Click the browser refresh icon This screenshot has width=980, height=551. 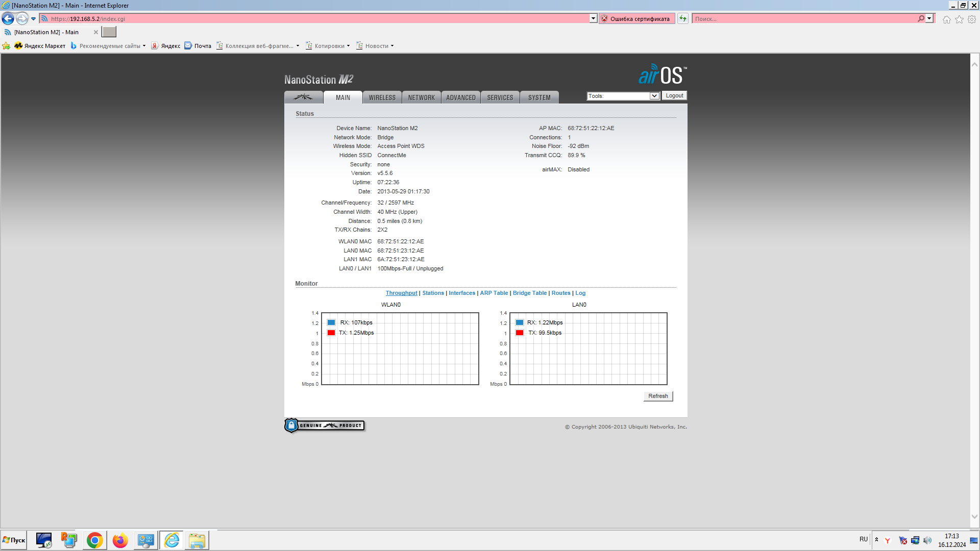coord(683,19)
